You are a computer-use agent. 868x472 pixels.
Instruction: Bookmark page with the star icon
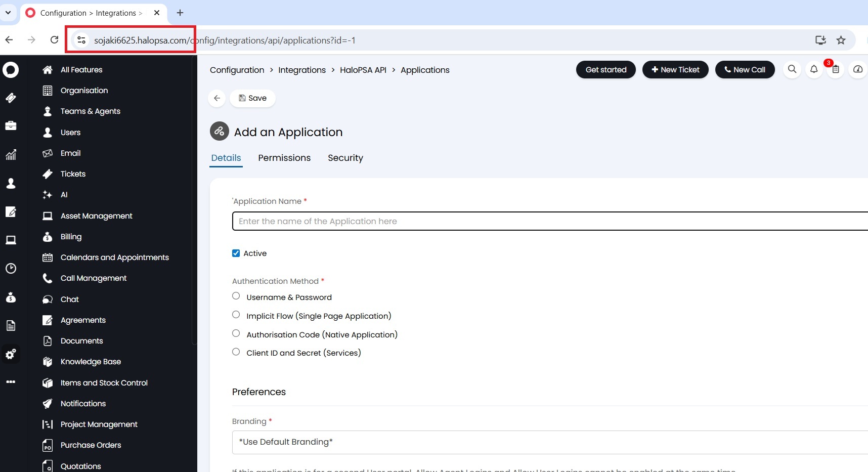tap(841, 40)
